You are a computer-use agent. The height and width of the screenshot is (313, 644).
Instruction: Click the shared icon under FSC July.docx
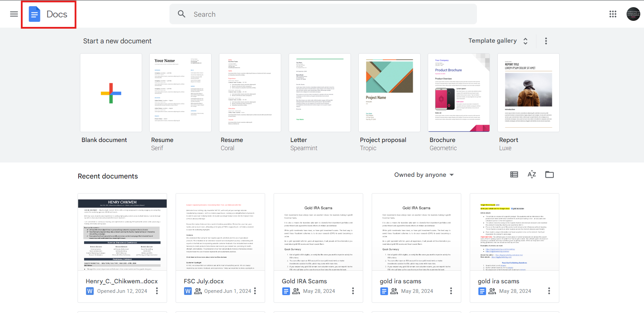coord(198,291)
